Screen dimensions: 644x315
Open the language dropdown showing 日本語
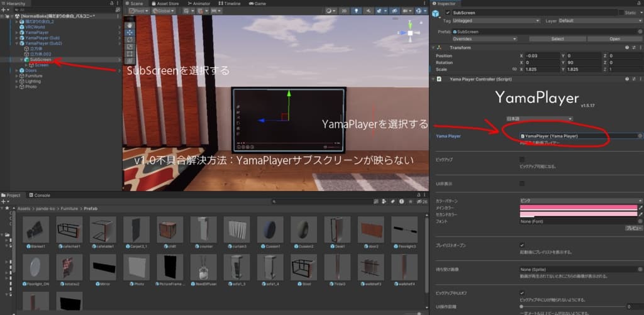(539, 119)
